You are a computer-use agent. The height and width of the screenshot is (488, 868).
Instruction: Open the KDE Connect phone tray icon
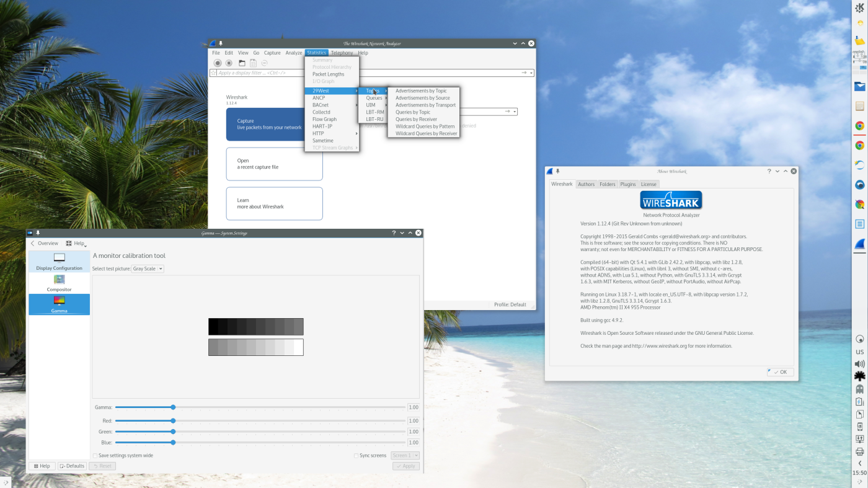click(859, 427)
